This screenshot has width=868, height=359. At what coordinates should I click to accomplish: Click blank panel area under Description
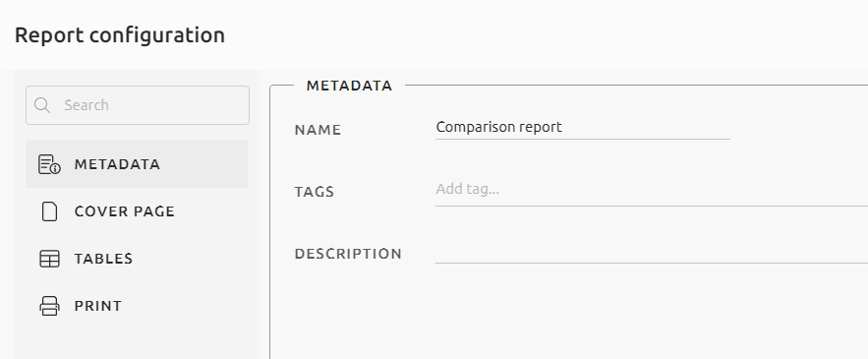pos(568,313)
